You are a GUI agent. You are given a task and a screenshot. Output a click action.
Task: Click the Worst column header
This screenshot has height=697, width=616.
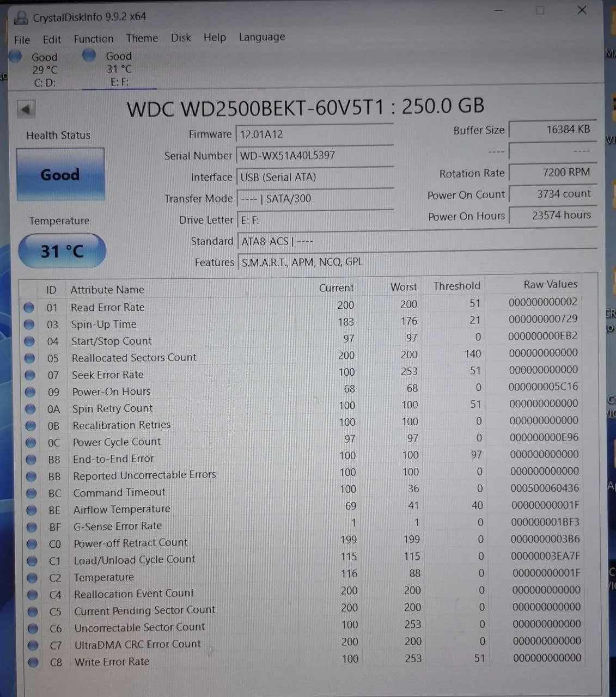[404, 287]
